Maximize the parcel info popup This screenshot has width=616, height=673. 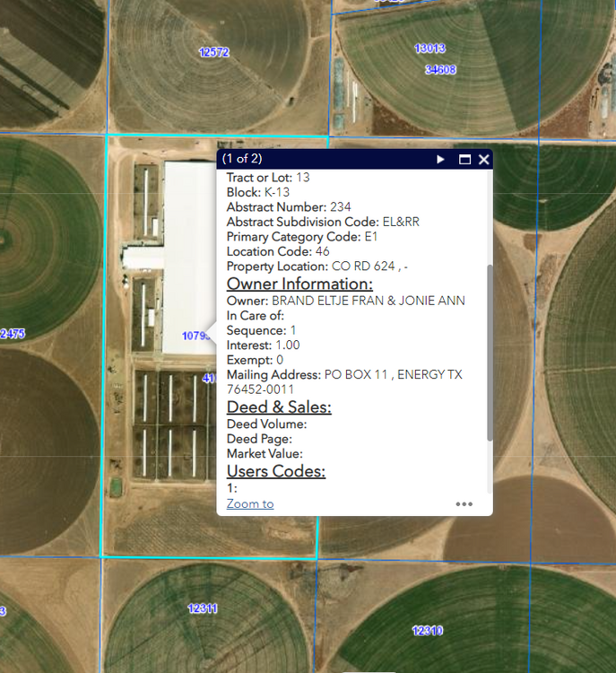[464, 160]
